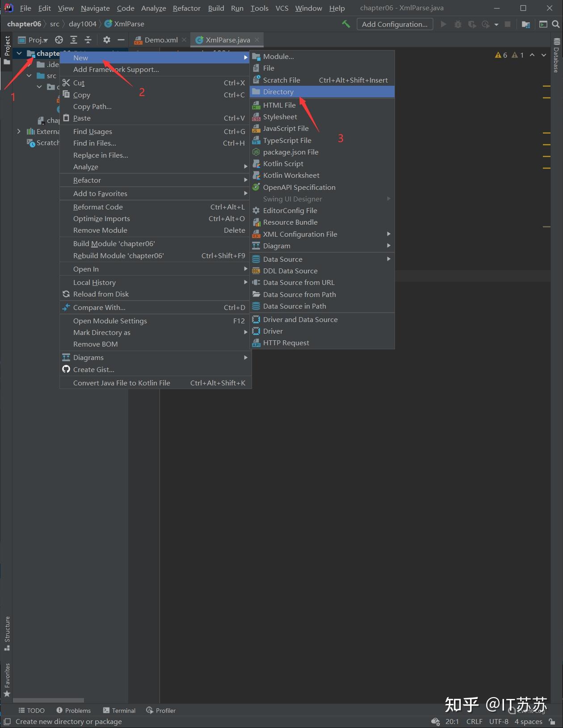The image size is (563, 728).
Task: Open Project panel settings gear
Action: (107, 40)
